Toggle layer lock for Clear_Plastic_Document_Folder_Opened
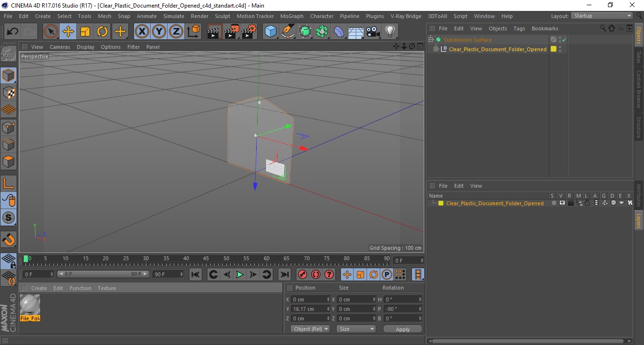The height and width of the screenshot is (345, 644). [x=587, y=203]
